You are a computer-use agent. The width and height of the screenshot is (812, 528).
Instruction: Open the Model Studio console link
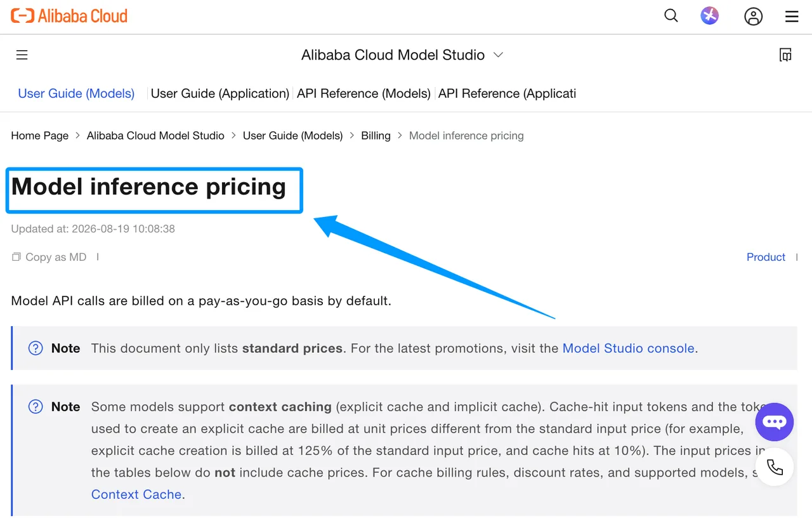(x=629, y=348)
